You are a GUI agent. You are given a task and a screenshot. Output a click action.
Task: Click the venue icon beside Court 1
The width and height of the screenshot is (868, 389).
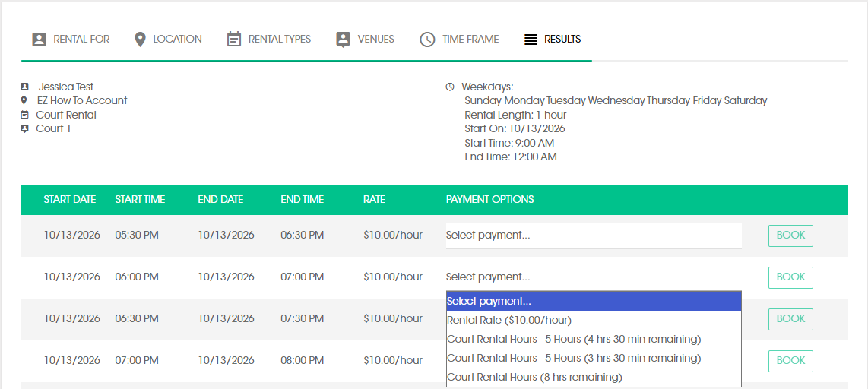24,129
